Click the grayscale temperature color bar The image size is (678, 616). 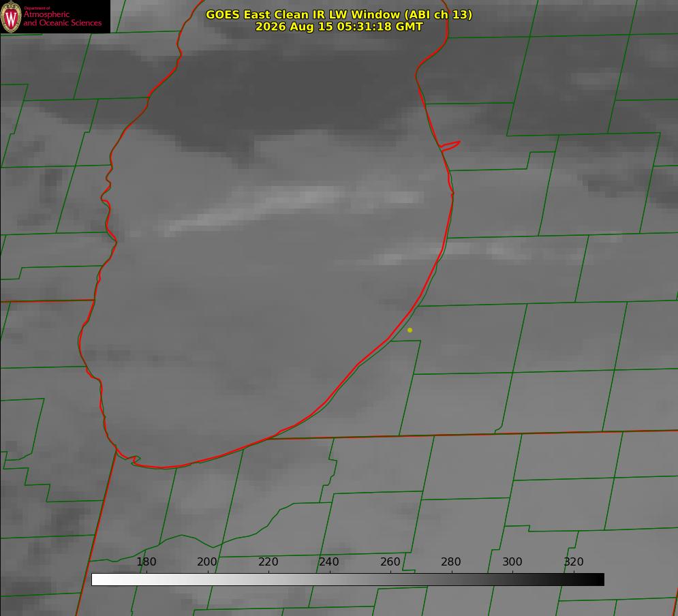(x=348, y=579)
